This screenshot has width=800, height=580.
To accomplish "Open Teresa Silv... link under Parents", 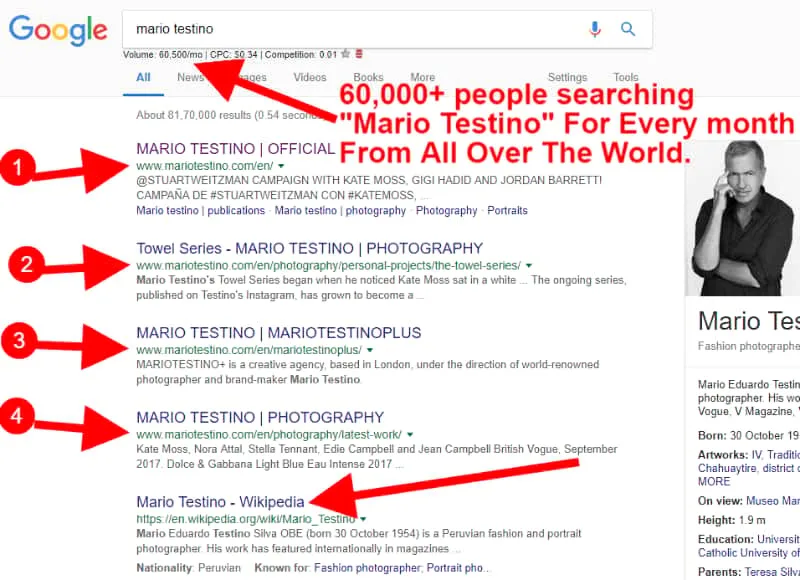I will point(772,572).
